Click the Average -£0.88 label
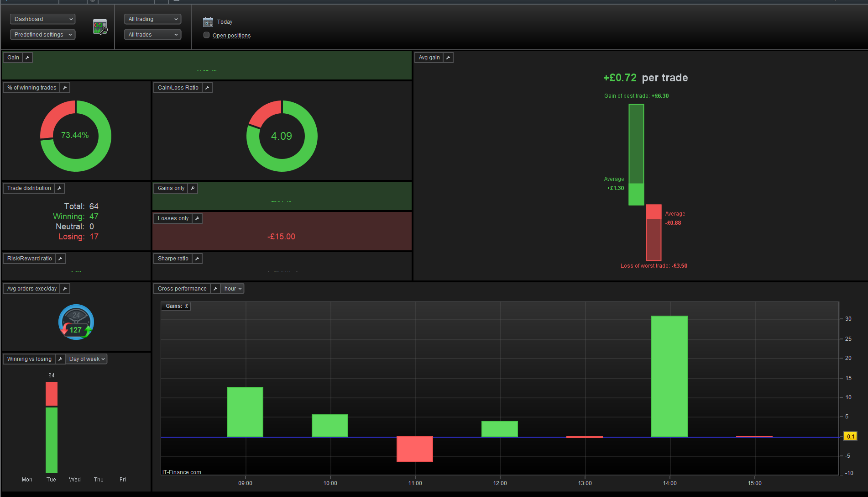The image size is (868, 497). tap(675, 218)
